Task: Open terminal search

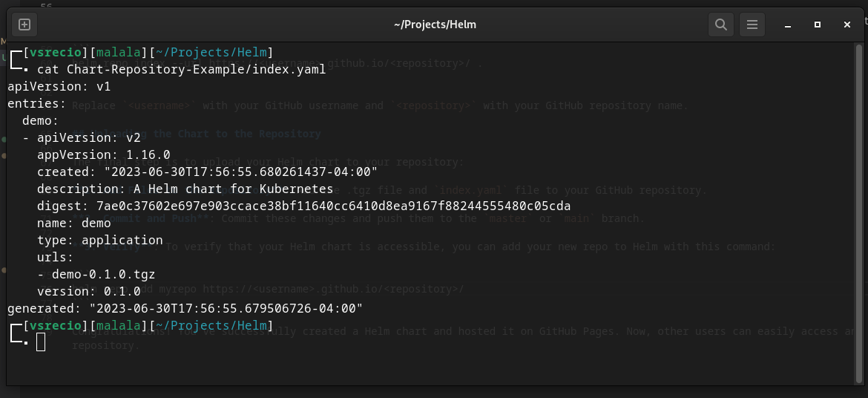Action: pos(721,25)
